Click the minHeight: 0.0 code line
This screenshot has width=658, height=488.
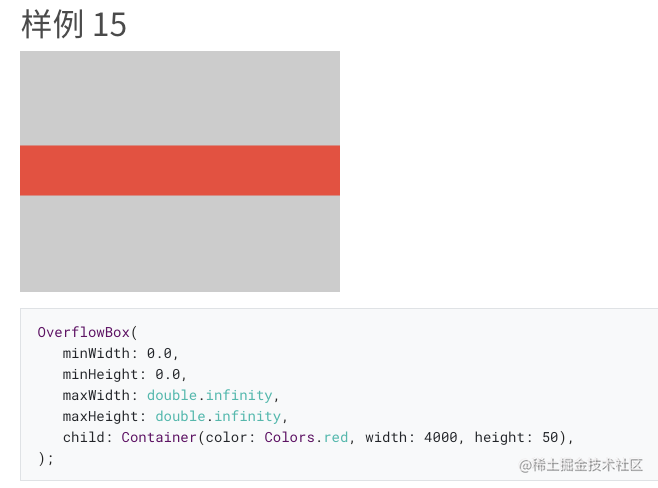[125, 374]
